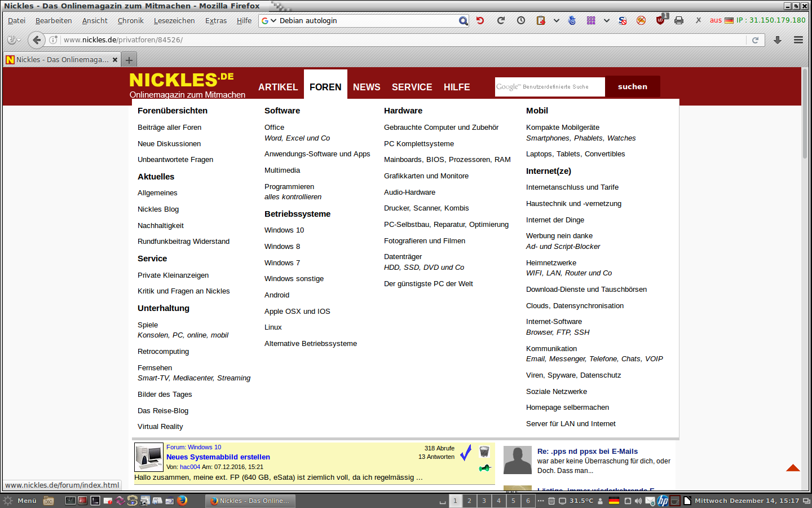812x508 pixels.
Task: Switch to workspace 3 in taskbar
Action: [484, 501]
